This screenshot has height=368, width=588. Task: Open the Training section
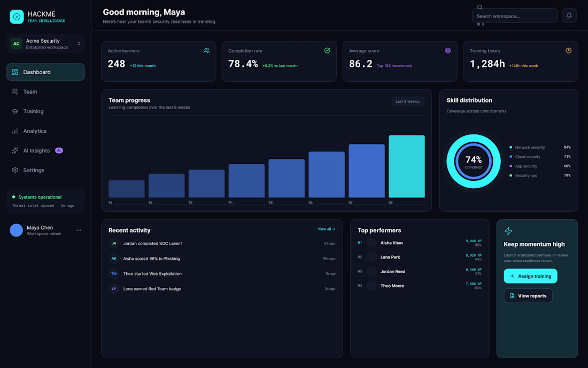pyautogui.click(x=46, y=111)
